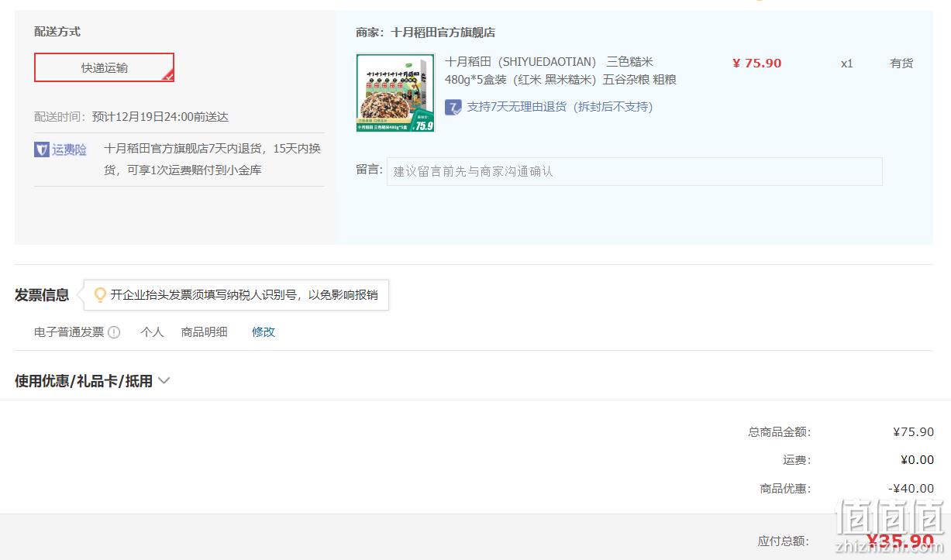This screenshot has height=560, width=951.
Task: Click the 电子普通发票 invoice type text
Action: click(69, 332)
